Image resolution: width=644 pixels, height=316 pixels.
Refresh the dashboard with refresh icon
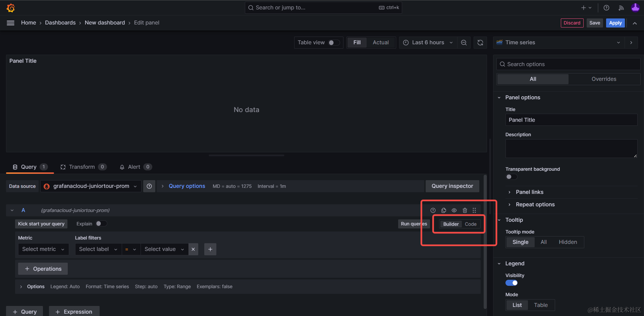[480, 43]
